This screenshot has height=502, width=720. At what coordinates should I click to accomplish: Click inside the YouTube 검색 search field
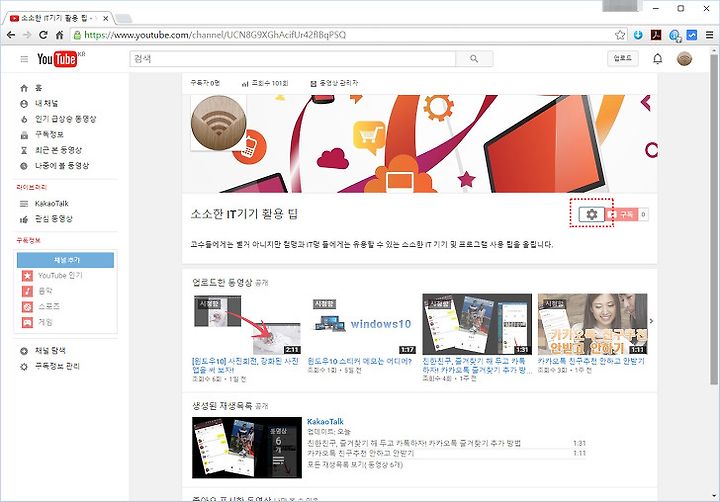coord(292,59)
